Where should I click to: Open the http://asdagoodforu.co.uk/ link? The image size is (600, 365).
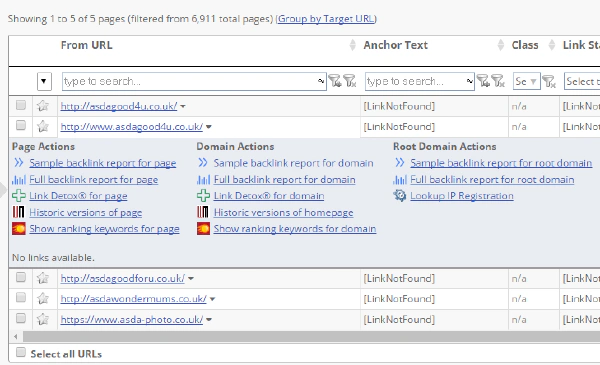click(x=122, y=278)
